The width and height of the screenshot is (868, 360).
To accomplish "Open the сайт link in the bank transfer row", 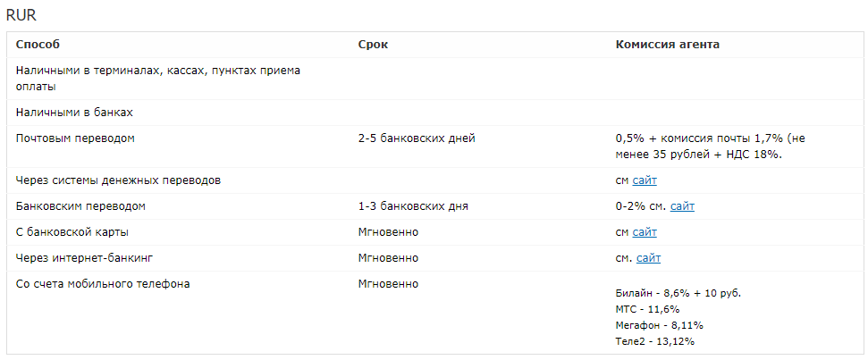I will point(682,206).
